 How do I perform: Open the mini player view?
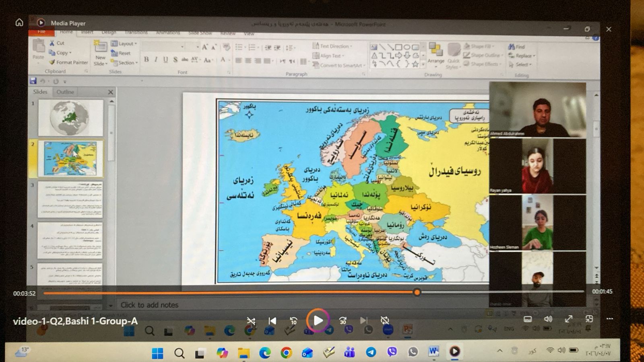coord(589,319)
